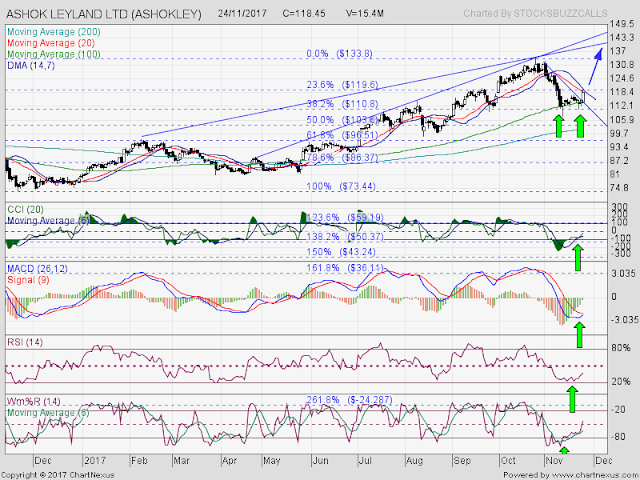This screenshot has height=480, width=640.
Task: Click the 261.8% ($-24.287) extension label
Action: [349, 400]
